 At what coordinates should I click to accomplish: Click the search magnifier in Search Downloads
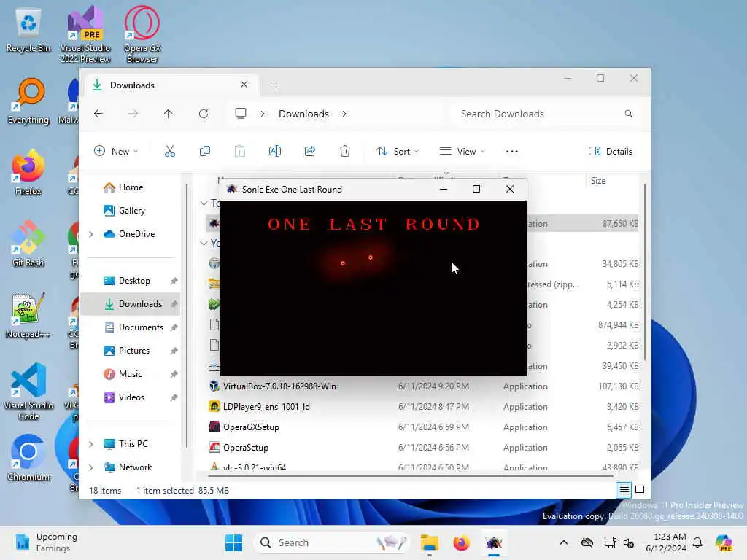[628, 114]
